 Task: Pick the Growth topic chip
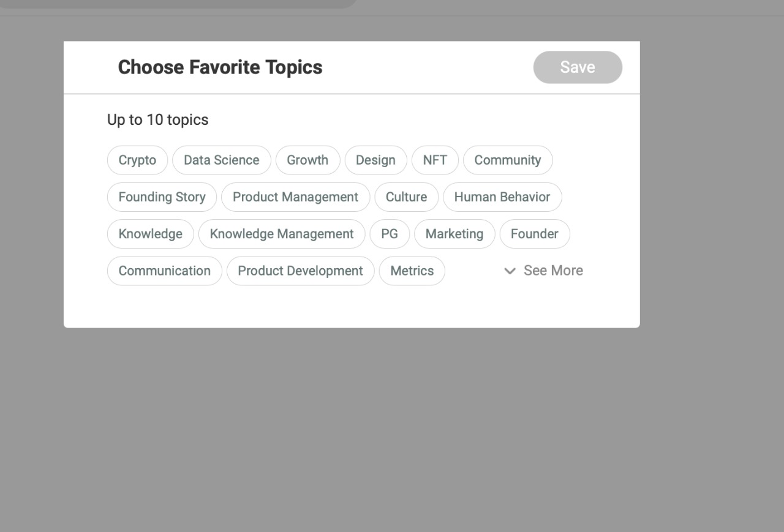(307, 160)
